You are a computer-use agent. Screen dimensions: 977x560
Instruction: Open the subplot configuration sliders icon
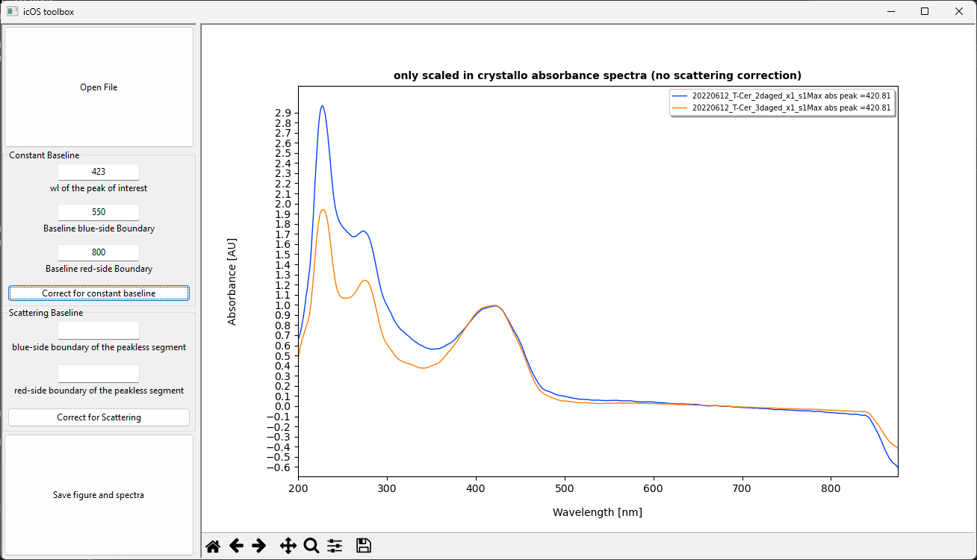(x=334, y=545)
